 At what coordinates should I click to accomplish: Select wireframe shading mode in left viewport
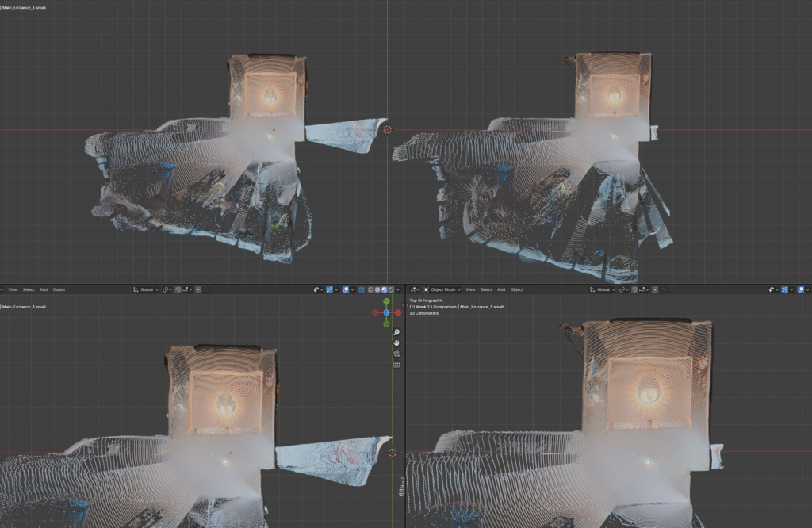pos(370,289)
